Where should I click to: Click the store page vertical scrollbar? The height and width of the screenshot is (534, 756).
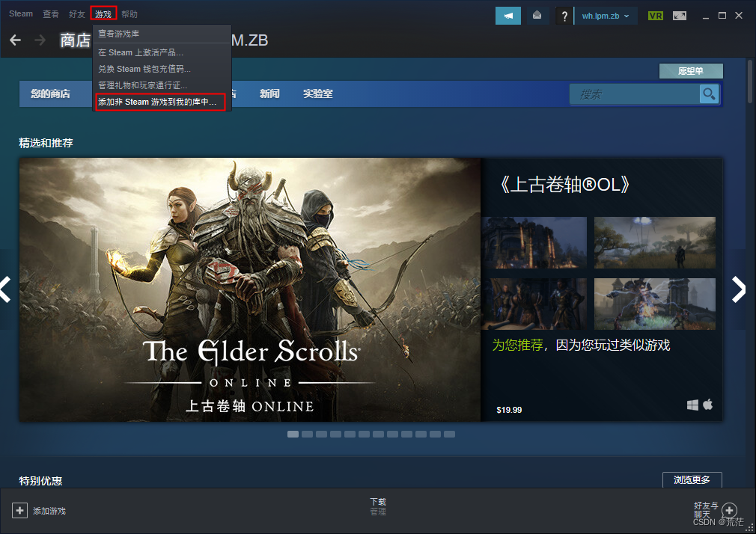point(750,81)
